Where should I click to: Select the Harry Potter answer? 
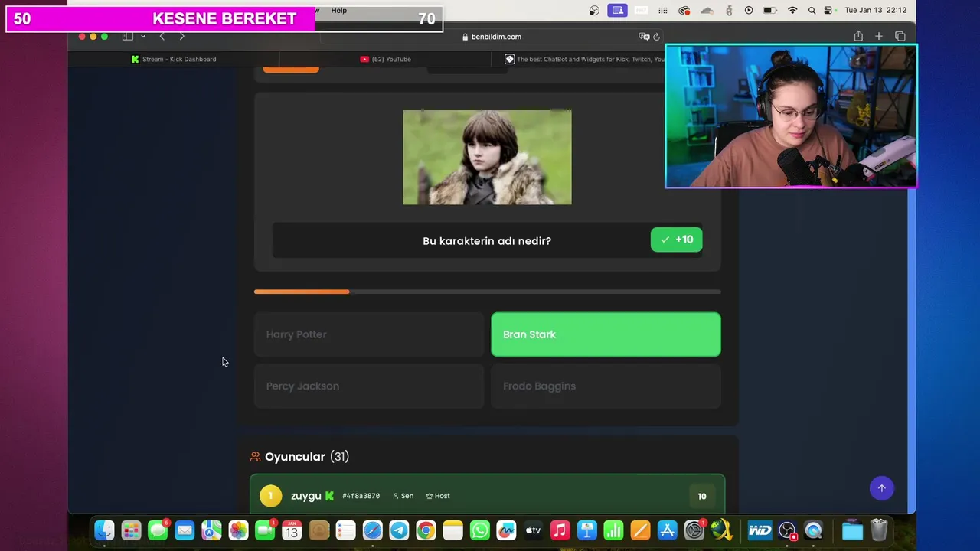click(369, 334)
